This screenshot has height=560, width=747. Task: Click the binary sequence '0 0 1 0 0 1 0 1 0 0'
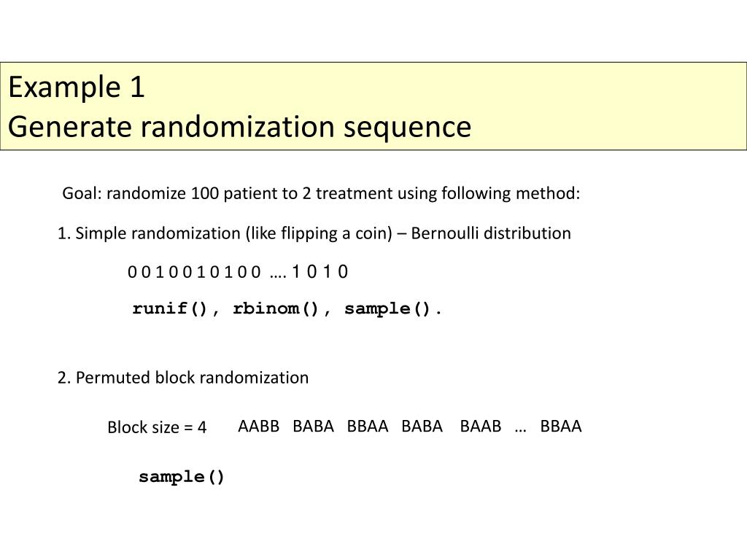point(194,272)
